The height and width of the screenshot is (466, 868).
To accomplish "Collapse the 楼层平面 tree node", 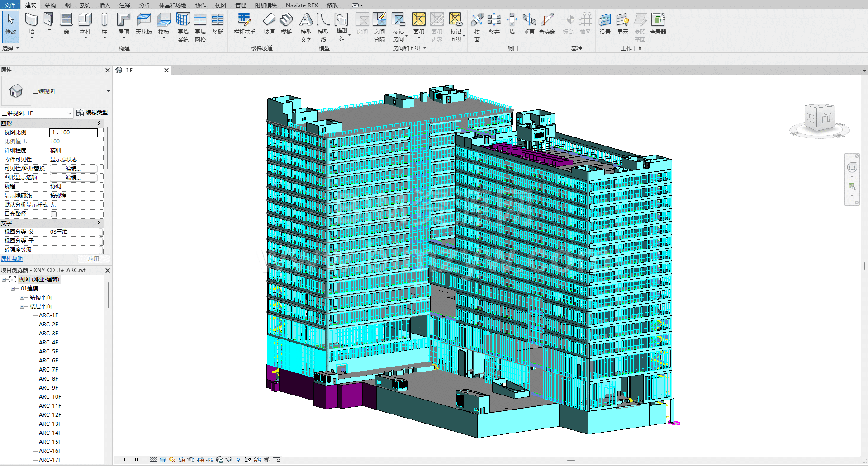I will [x=22, y=306].
